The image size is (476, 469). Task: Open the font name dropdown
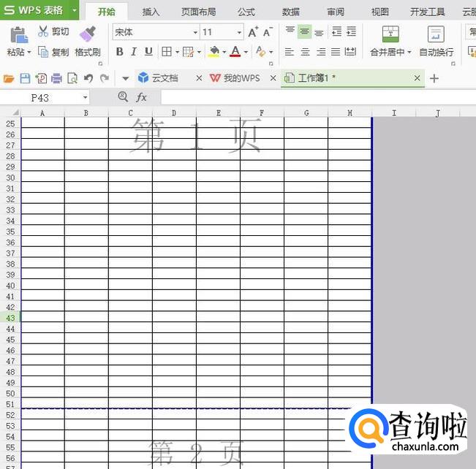point(195,32)
